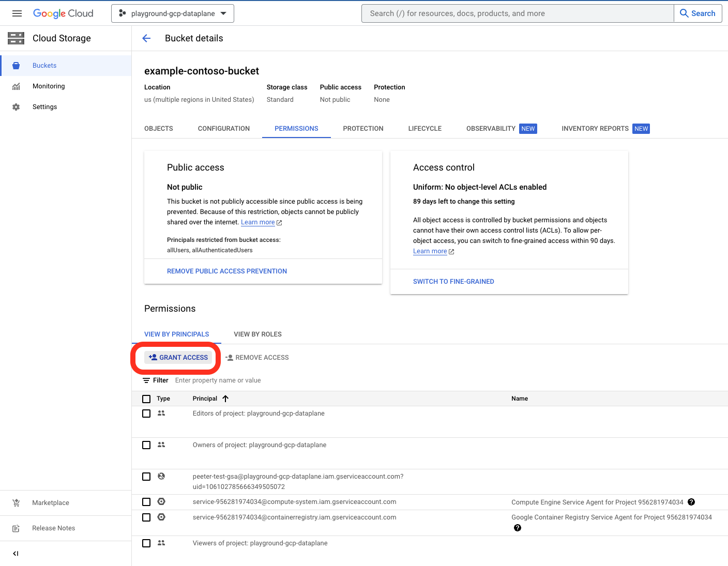Image resolution: width=728 pixels, height=566 pixels.
Task: Open Marketplace via the cart icon
Action: click(x=16, y=503)
